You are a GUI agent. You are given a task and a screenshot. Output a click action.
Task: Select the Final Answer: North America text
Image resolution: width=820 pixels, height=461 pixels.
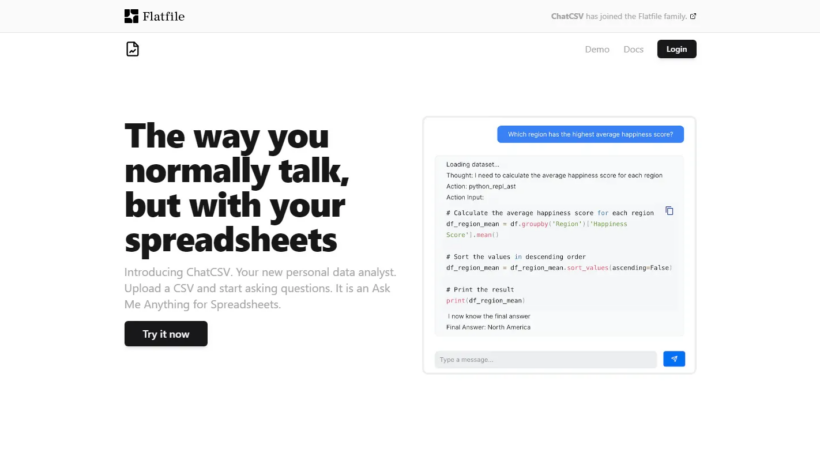point(488,327)
